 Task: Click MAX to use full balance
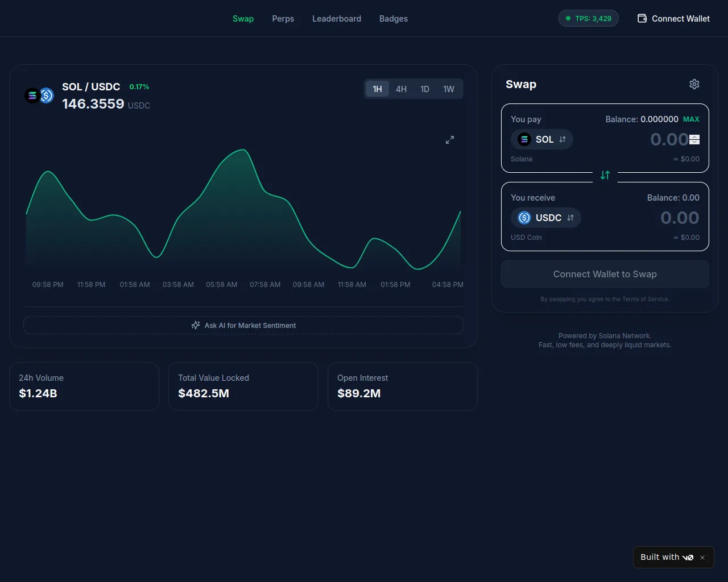click(x=691, y=119)
